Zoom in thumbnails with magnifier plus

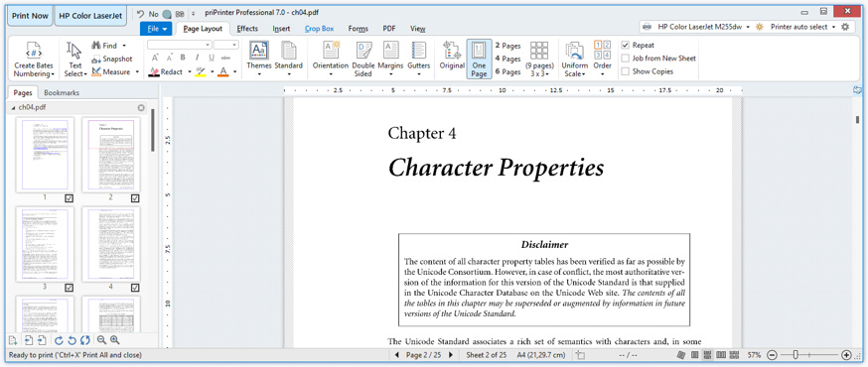[114, 340]
